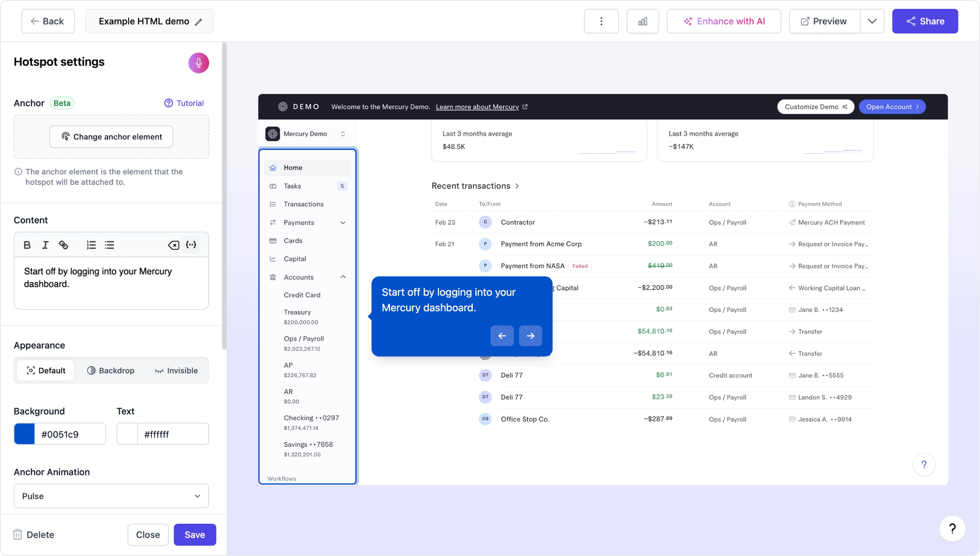Delete this hotspot

pyautogui.click(x=33, y=534)
